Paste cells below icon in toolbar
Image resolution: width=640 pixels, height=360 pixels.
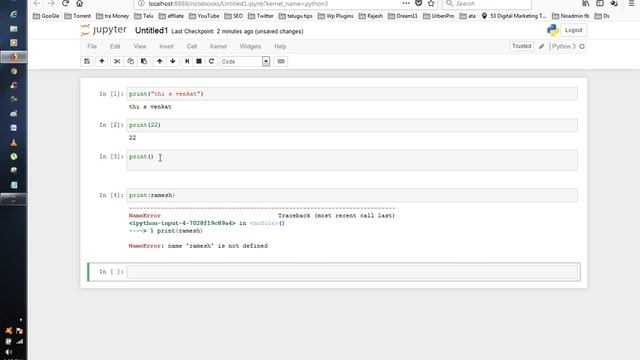click(x=144, y=61)
